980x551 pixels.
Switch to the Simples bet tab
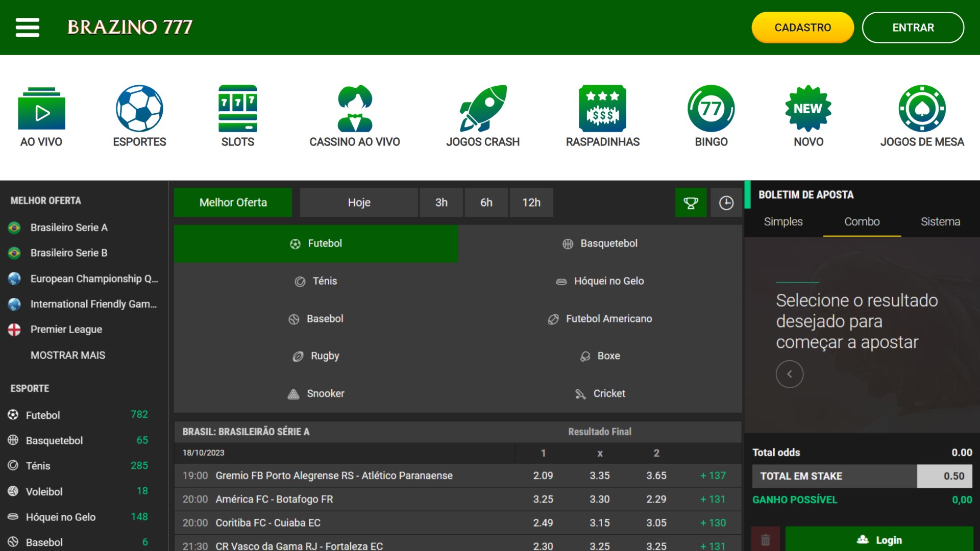tap(783, 221)
